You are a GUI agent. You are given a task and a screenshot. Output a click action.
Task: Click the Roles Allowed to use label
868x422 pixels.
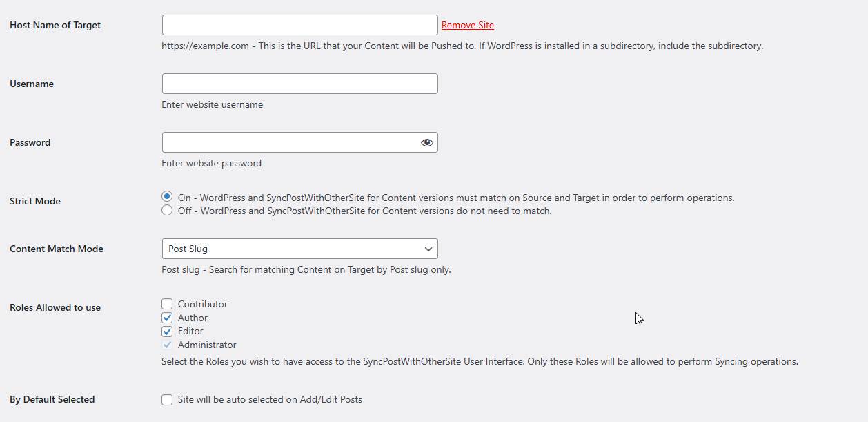[55, 307]
